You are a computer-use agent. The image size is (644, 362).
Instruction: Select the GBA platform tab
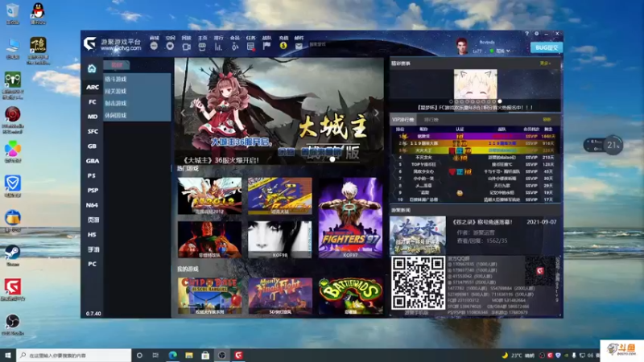tap(92, 161)
